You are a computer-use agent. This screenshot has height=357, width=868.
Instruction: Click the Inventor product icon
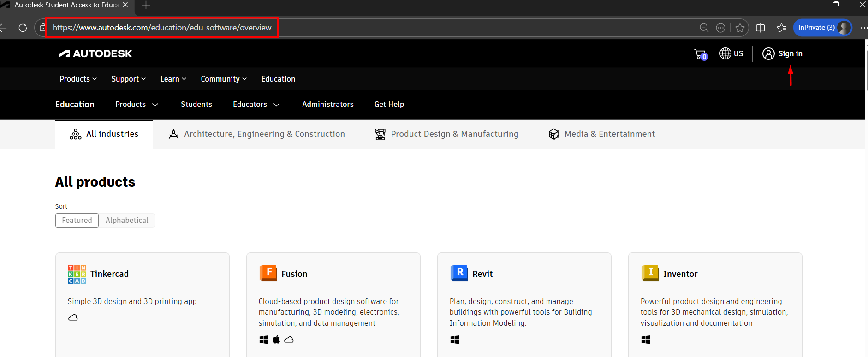coord(650,273)
